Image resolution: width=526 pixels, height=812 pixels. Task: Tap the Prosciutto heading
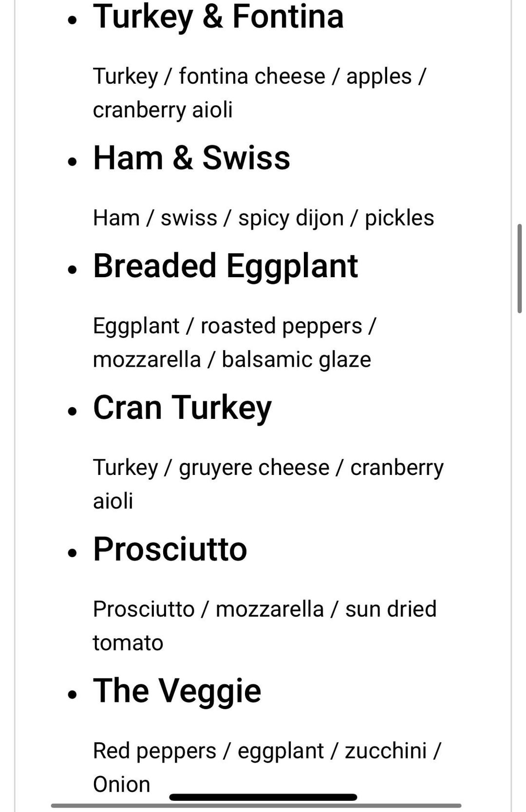point(170,549)
